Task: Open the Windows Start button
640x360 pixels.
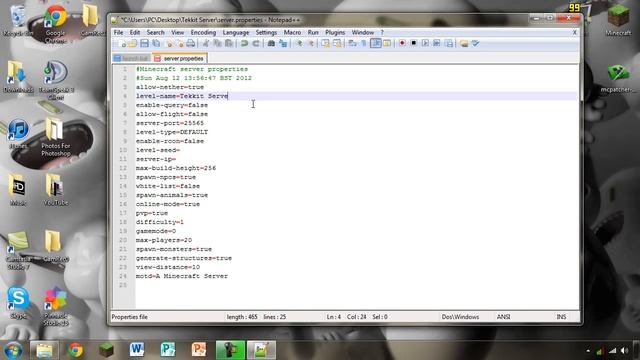Action: coord(13,350)
